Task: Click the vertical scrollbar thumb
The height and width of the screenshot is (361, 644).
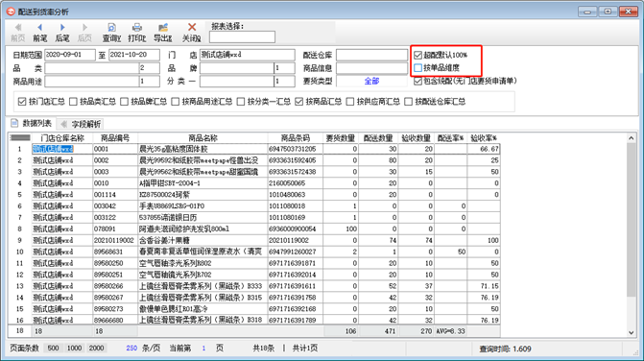Action: [632, 220]
